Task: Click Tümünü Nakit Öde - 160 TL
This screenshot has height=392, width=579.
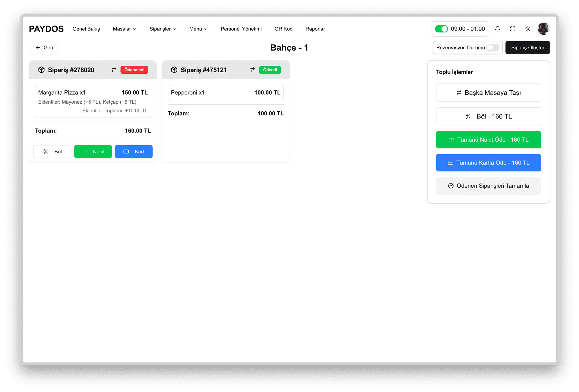Action: (488, 140)
